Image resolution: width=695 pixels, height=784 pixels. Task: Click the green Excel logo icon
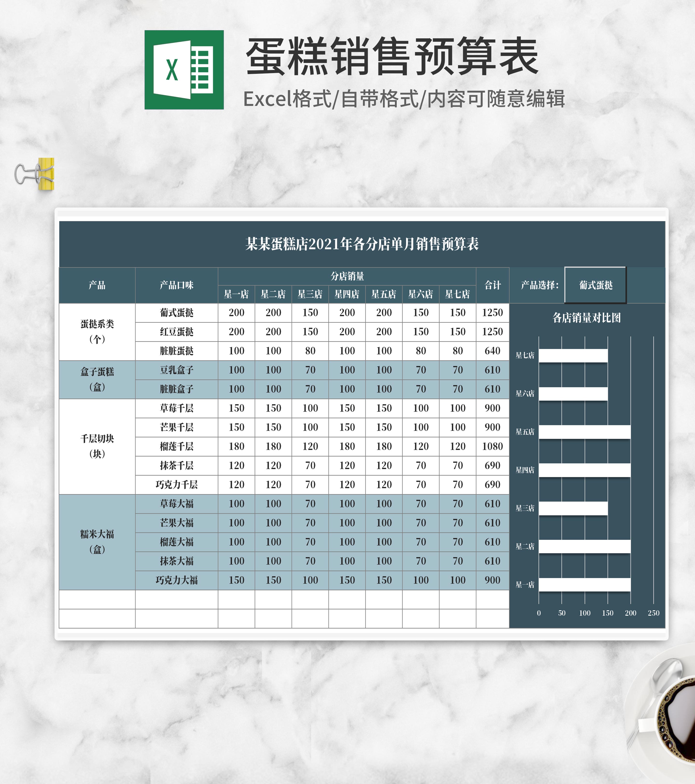point(184,70)
